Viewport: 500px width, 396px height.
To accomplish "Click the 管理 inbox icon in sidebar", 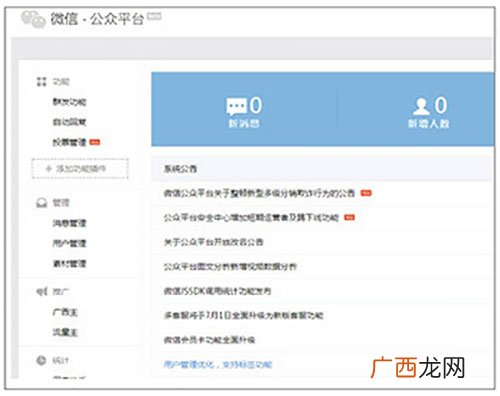I will tap(42, 203).
